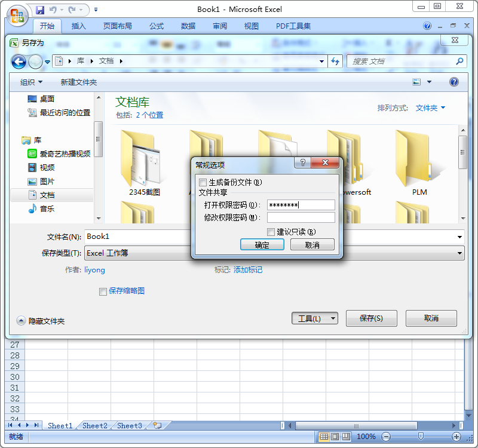Check 保存缩略图 checkbox
This screenshot has width=478, height=448.
pyautogui.click(x=103, y=291)
